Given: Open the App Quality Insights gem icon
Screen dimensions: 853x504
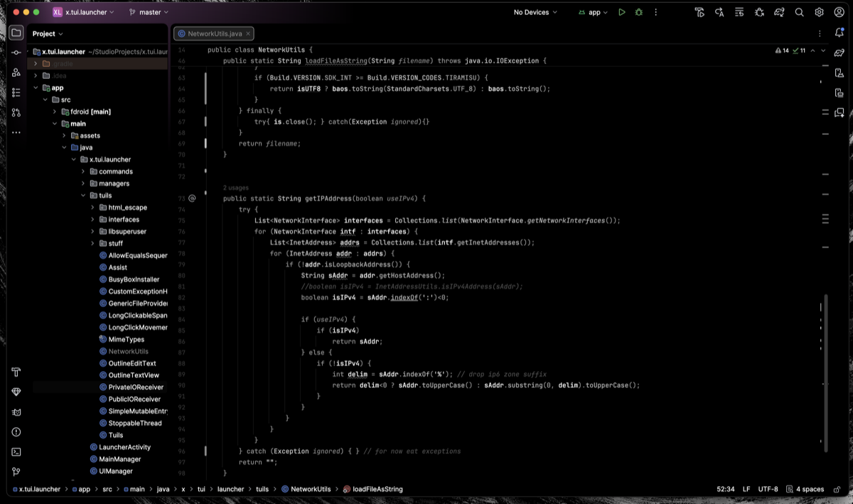Looking at the screenshot, I should 16,392.
